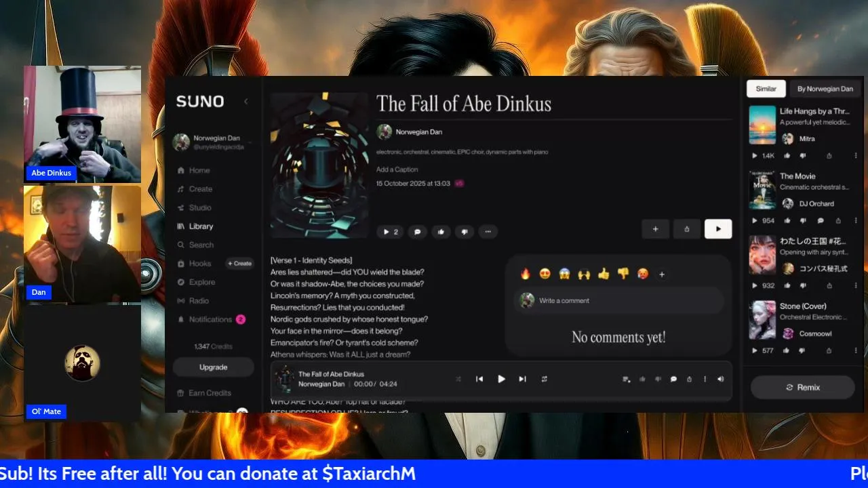Open comments icon under the song date
Image resolution: width=868 pixels, height=488 pixels.
click(417, 232)
